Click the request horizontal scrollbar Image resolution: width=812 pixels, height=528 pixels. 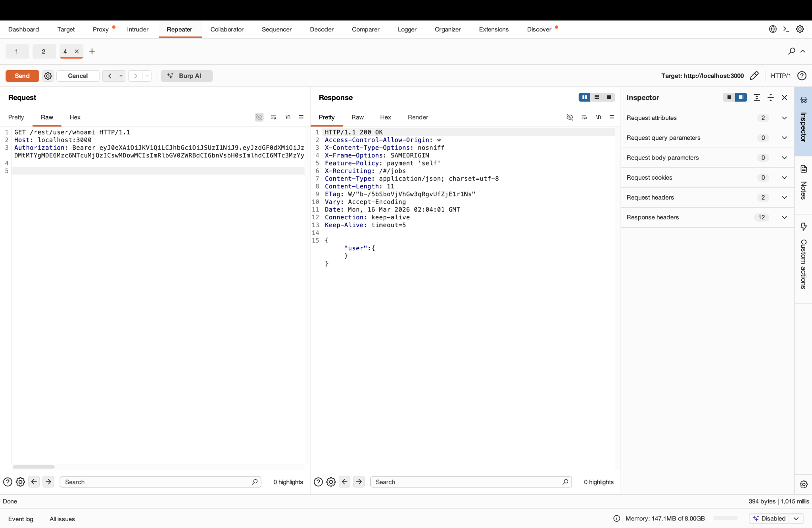(x=34, y=467)
